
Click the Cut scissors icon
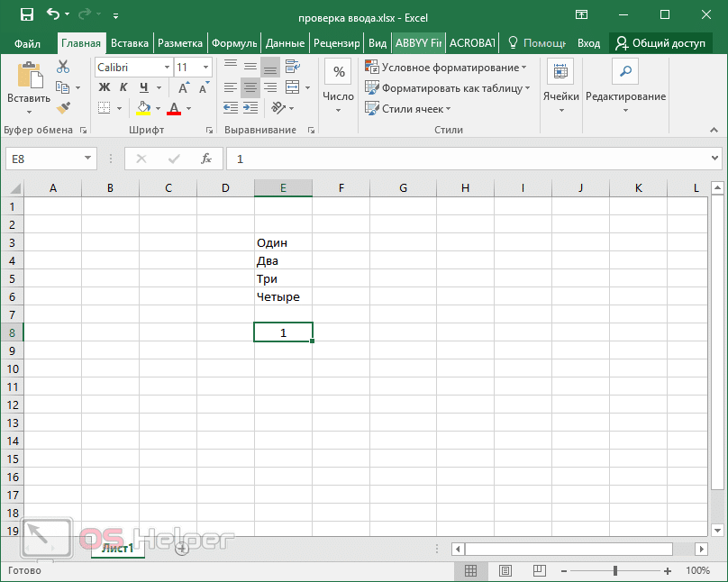(x=63, y=67)
